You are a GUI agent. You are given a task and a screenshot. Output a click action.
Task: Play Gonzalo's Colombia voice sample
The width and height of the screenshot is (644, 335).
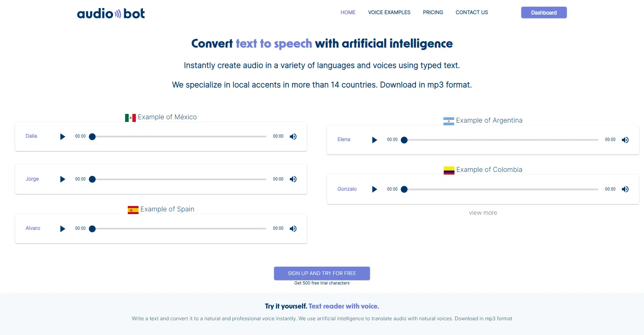tap(374, 189)
